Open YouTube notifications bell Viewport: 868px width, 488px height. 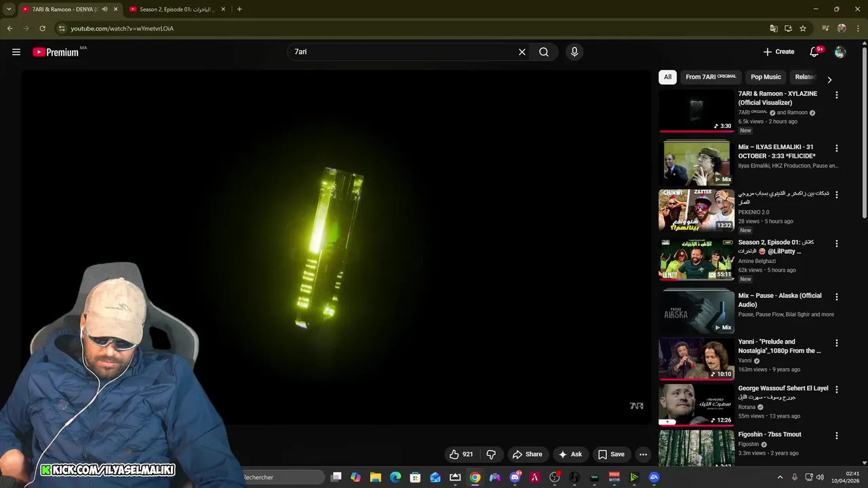[x=814, y=52]
